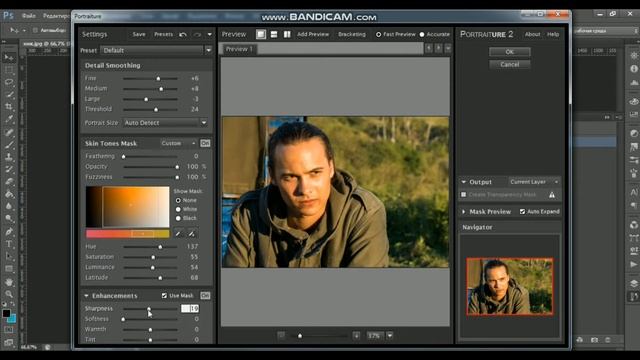Go to previous preview tab arrow
Screen dimensions: 640x360
coord(429,48)
